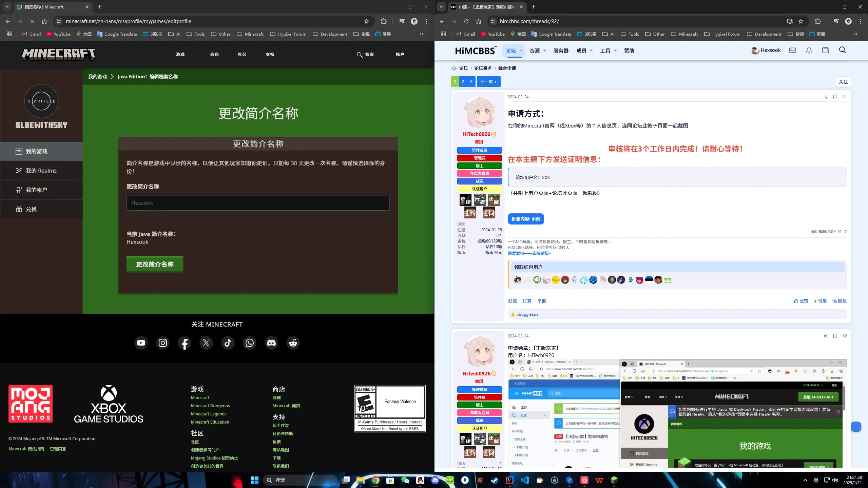The height and width of the screenshot is (488, 868).
Task: Open the private messages envelope icon on HiMCBBS
Action: pos(792,50)
